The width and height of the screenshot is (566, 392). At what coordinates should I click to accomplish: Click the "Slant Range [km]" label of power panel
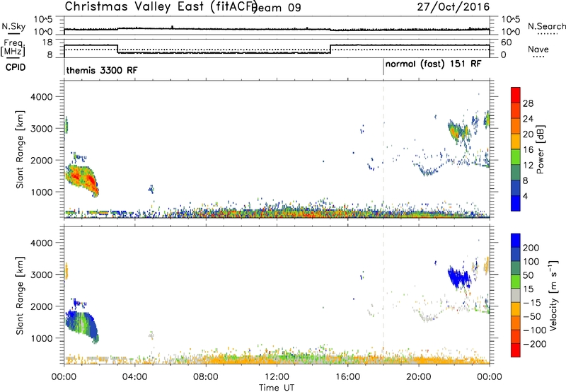[x=20, y=149]
